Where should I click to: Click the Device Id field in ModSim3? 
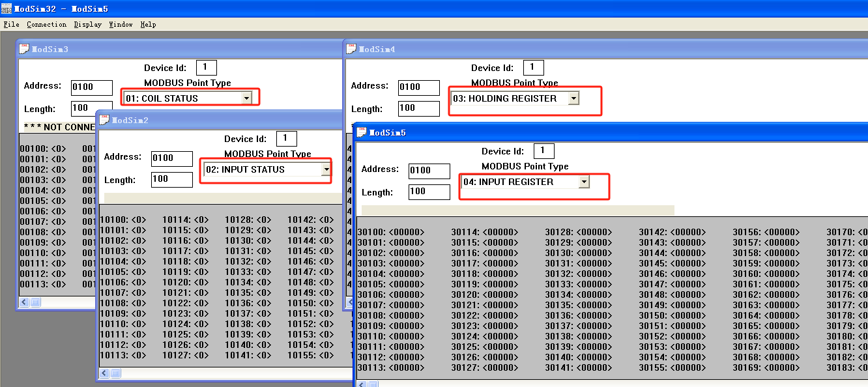tap(206, 67)
